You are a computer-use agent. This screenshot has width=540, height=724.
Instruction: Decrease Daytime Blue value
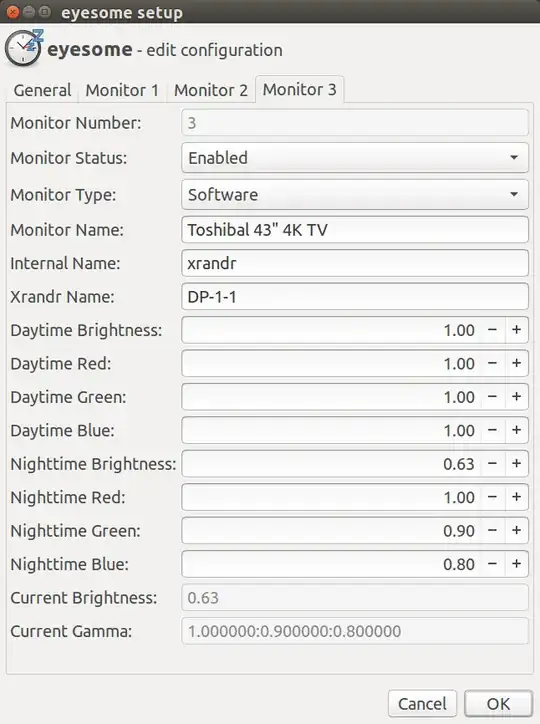[x=492, y=430]
